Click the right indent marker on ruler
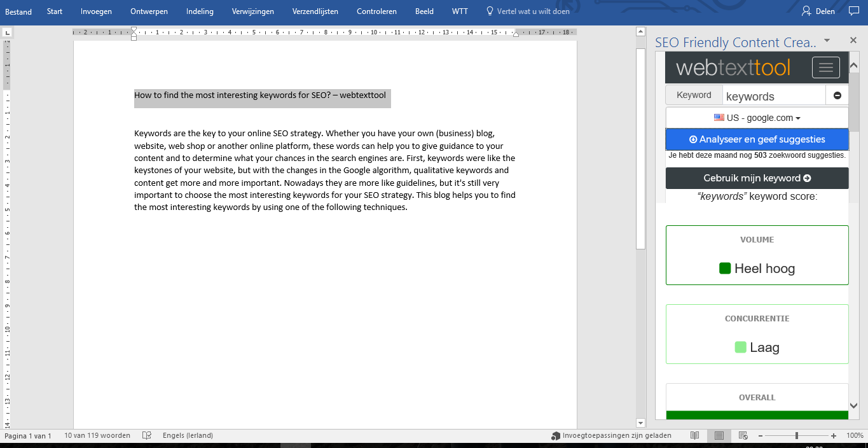The image size is (868, 448). [x=516, y=34]
